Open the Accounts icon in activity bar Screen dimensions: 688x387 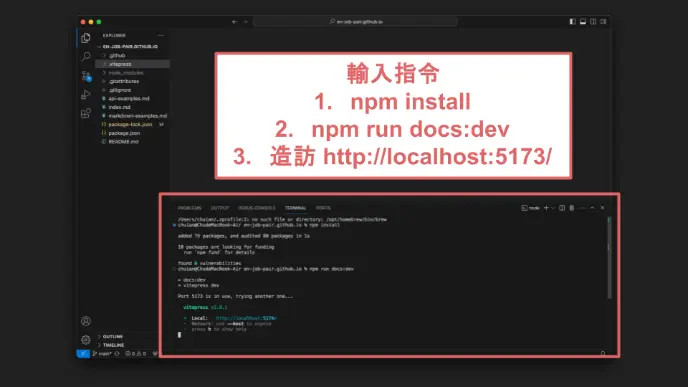point(86,321)
